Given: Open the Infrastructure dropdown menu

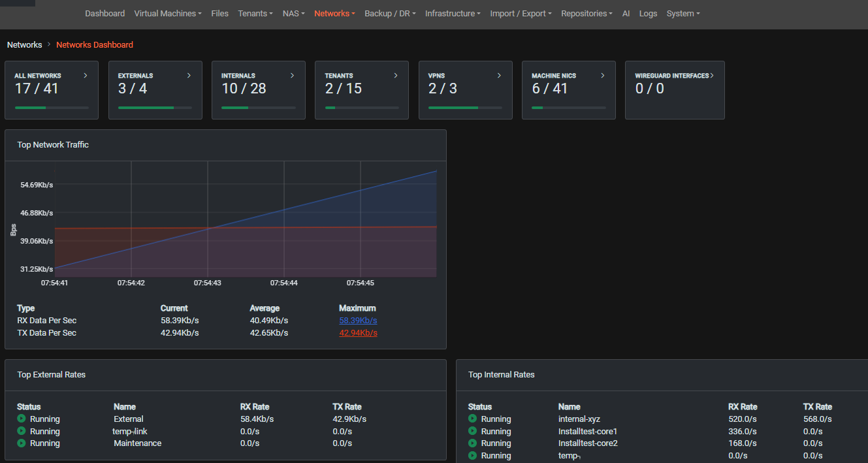Looking at the screenshot, I should coord(453,14).
